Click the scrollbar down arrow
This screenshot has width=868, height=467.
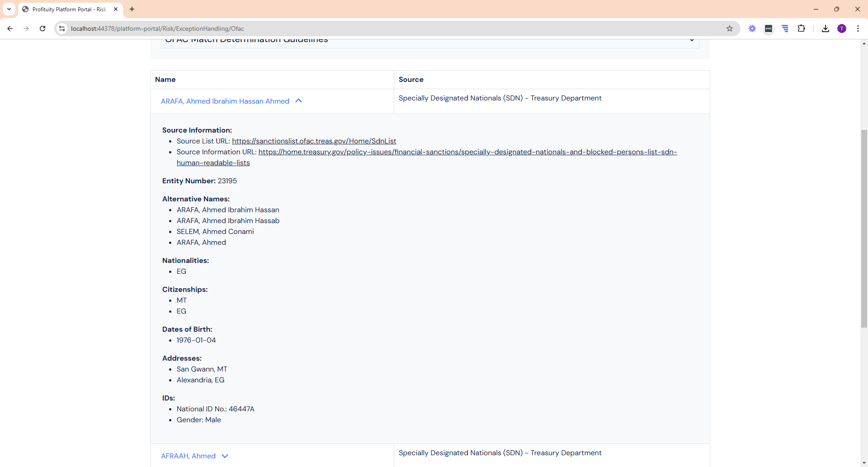pyautogui.click(x=864, y=463)
